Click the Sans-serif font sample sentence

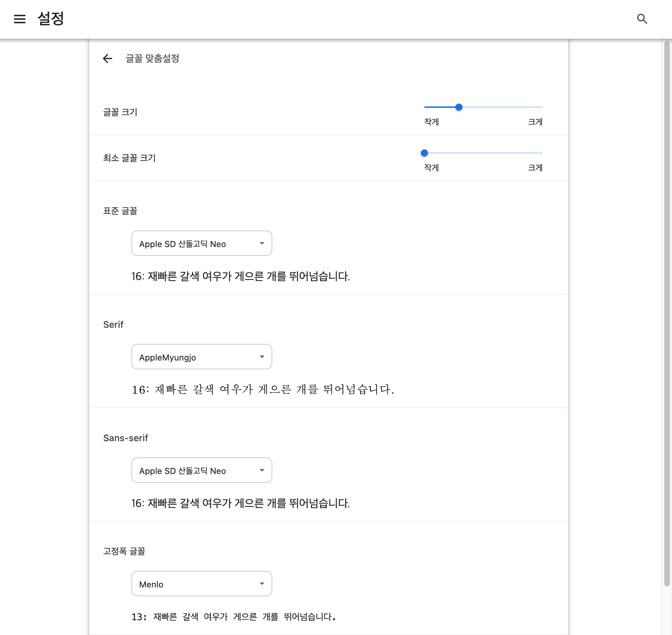pyautogui.click(x=241, y=503)
